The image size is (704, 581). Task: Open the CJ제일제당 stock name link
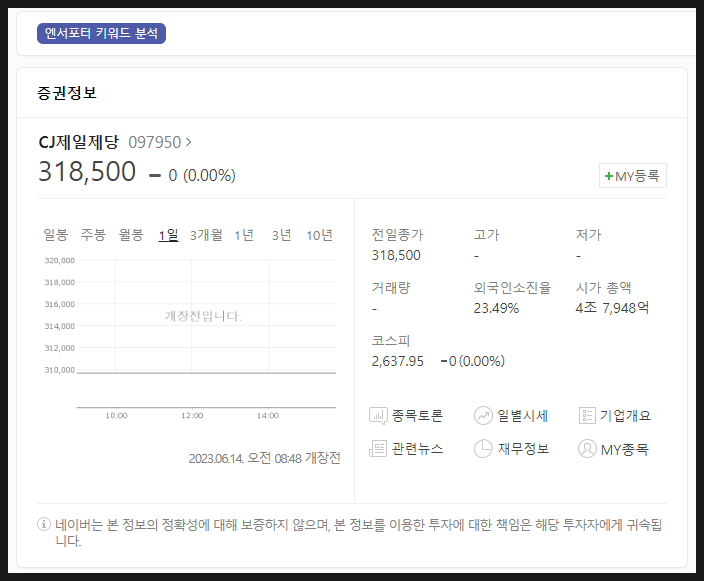78,142
